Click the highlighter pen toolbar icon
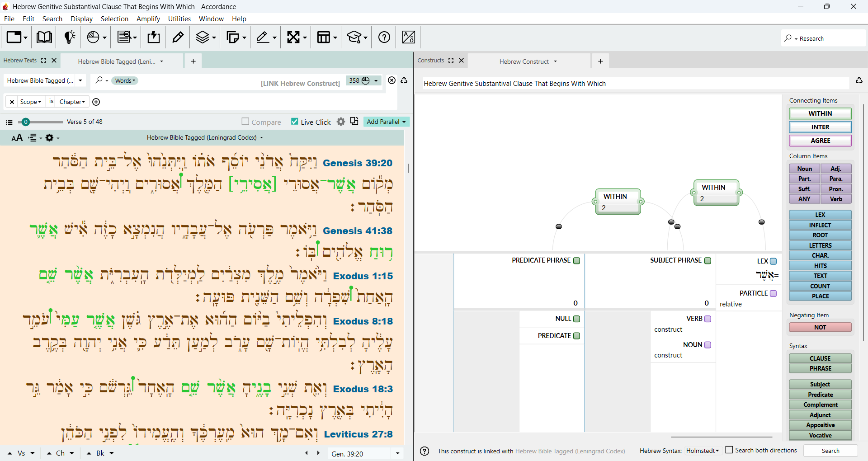This screenshot has height=461, width=868. (178, 37)
